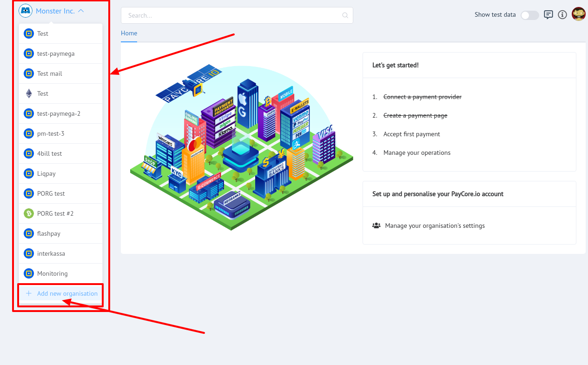The height and width of the screenshot is (365, 588).
Task: Open the info circle icon
Action: coord(562,14)
